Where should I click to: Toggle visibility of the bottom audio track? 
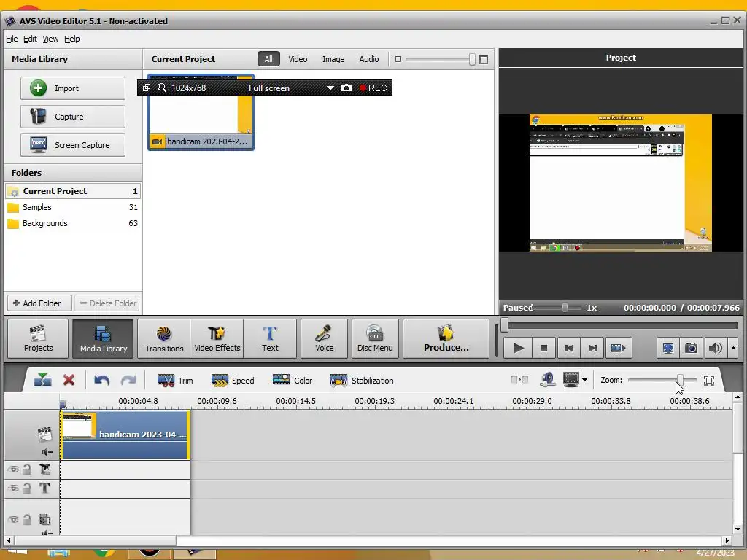pos(13,519)
